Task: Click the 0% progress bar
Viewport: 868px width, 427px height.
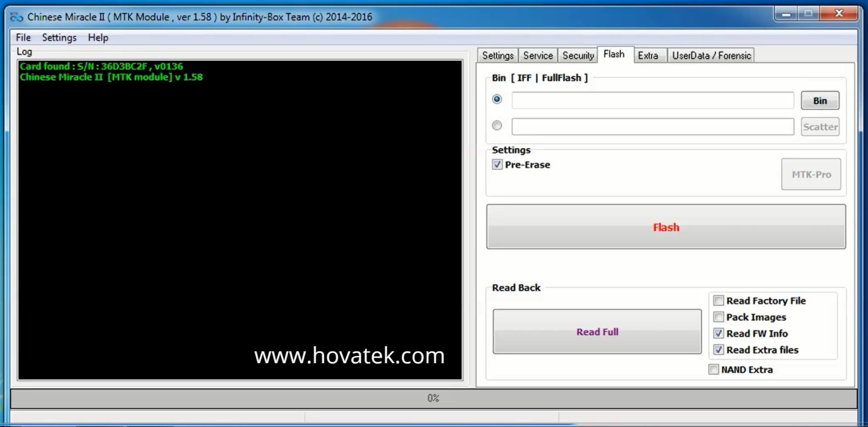Action: point(433,398)
